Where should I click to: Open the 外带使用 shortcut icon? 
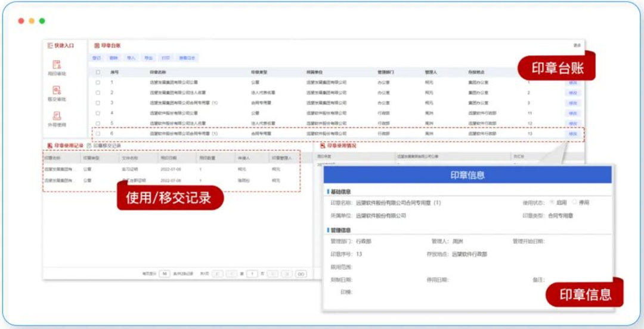click(x=57, y=116)
